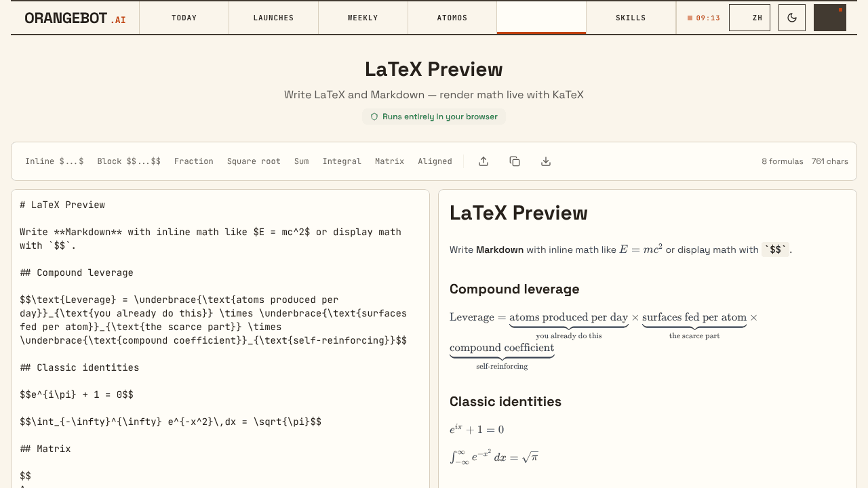Insert Fraction snippet
This screenshot has width=868, height=488.
pyautogui.click(x=194, y=161)
